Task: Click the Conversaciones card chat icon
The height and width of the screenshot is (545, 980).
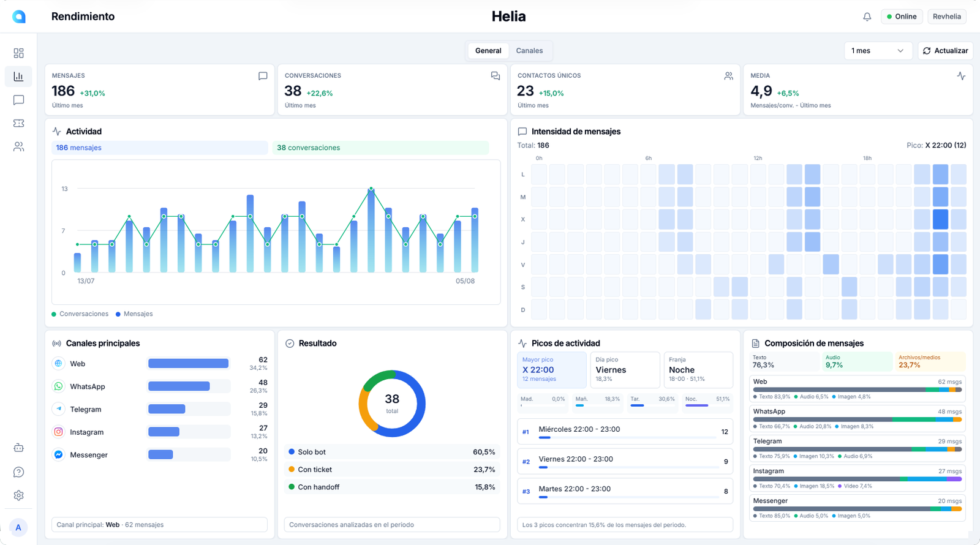Action: (496, 76)
